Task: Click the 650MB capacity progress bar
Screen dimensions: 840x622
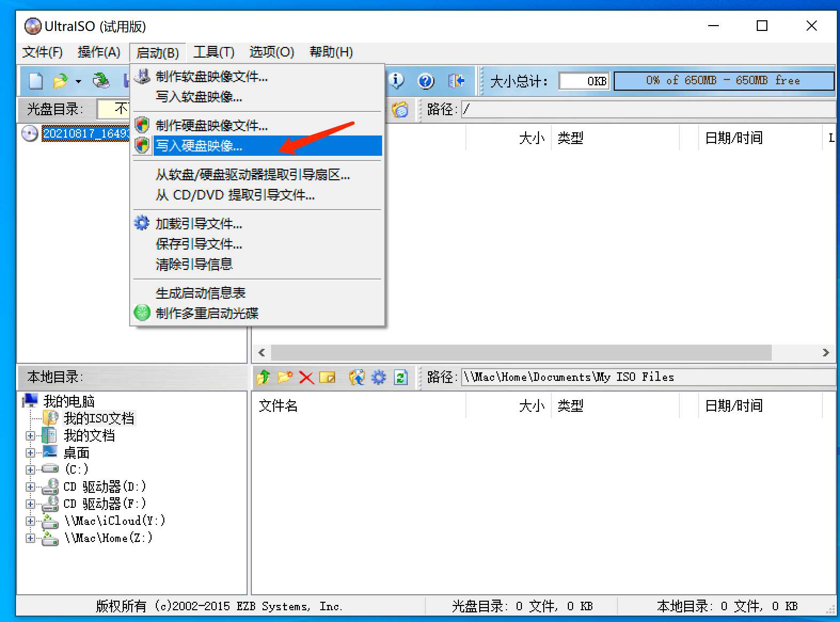Action: (724, 81)
